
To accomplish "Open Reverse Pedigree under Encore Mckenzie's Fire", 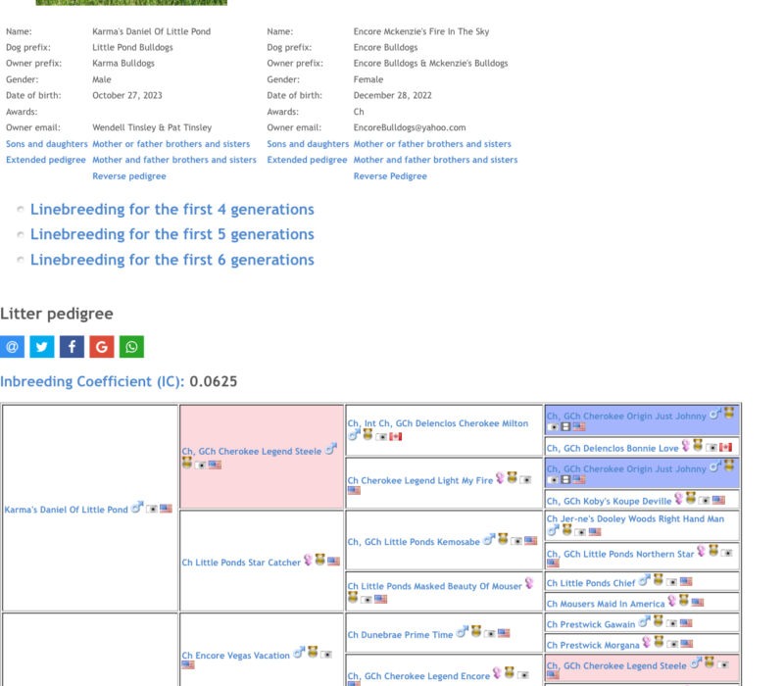I will (390, 176).
